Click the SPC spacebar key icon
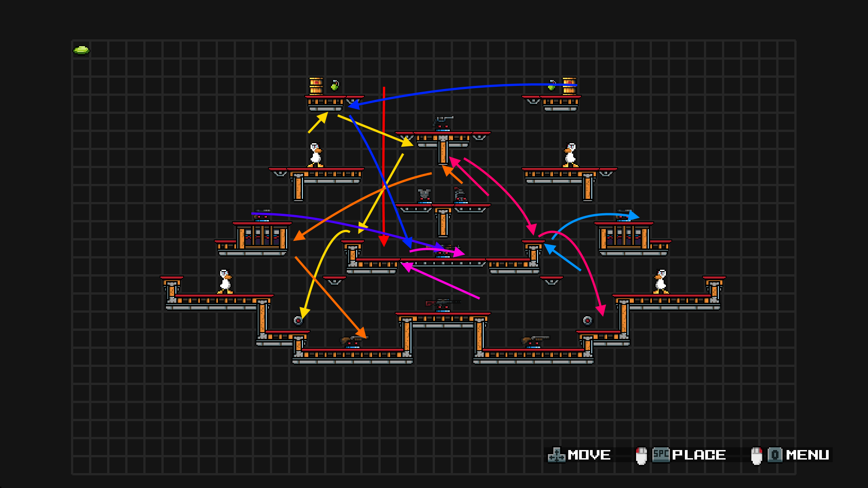 [661, 455]
